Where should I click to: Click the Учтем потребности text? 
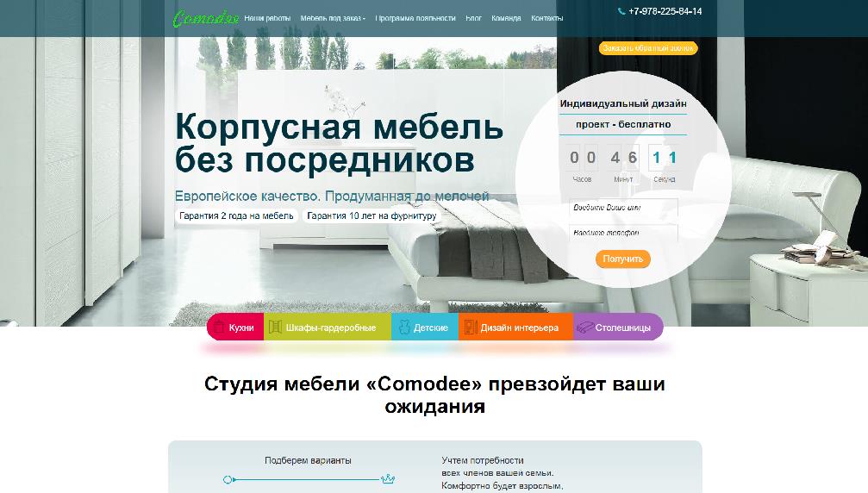pyautogui.click(x=482, y=460)
